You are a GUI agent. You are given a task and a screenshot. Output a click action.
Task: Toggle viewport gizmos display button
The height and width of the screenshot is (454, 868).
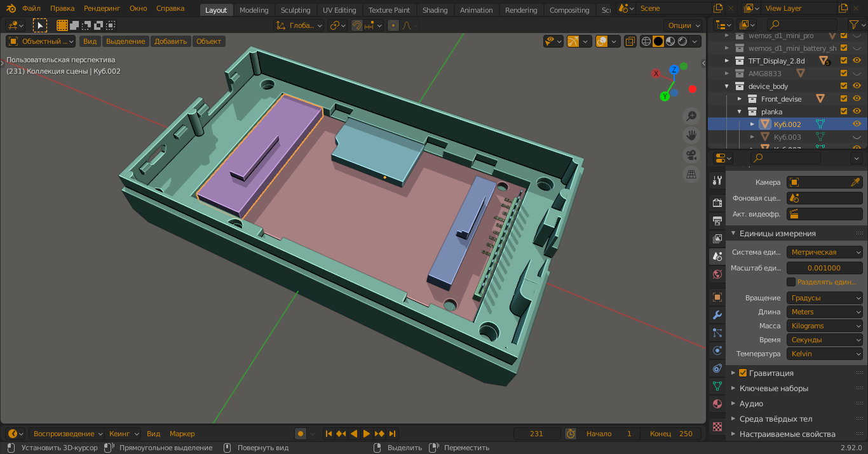pyautogui.click(x=573, y=41)
